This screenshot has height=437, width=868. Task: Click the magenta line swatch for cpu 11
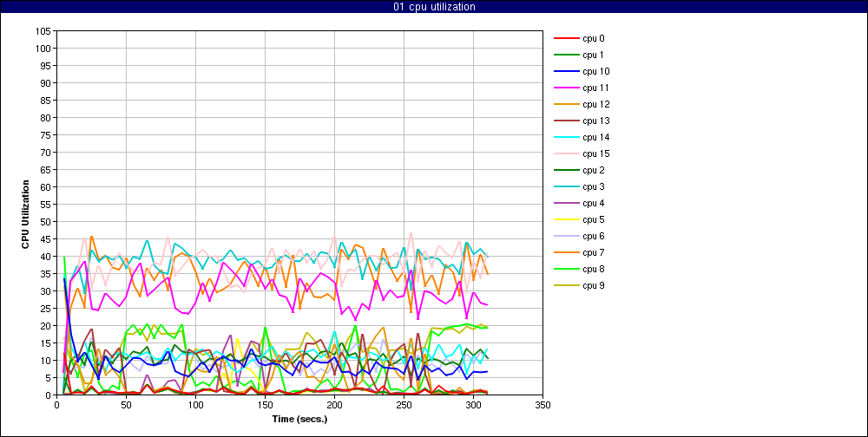[x=566, y=88]
